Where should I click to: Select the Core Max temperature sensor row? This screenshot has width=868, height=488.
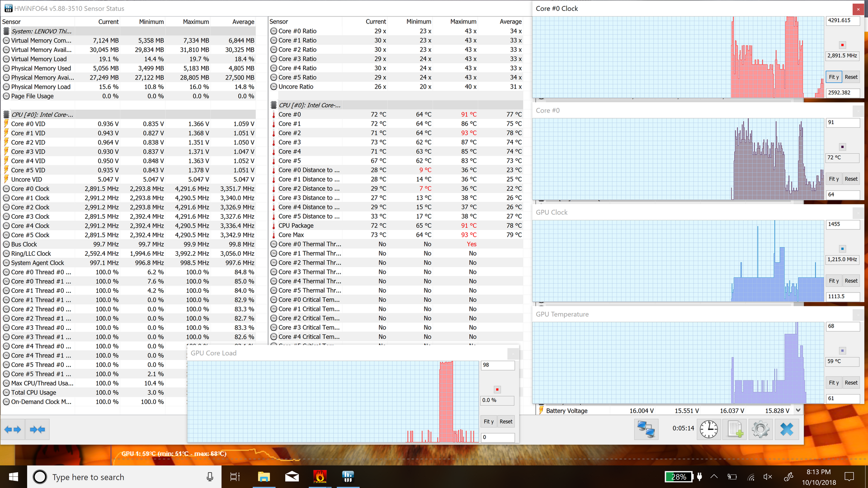click(x=291, y=235)
